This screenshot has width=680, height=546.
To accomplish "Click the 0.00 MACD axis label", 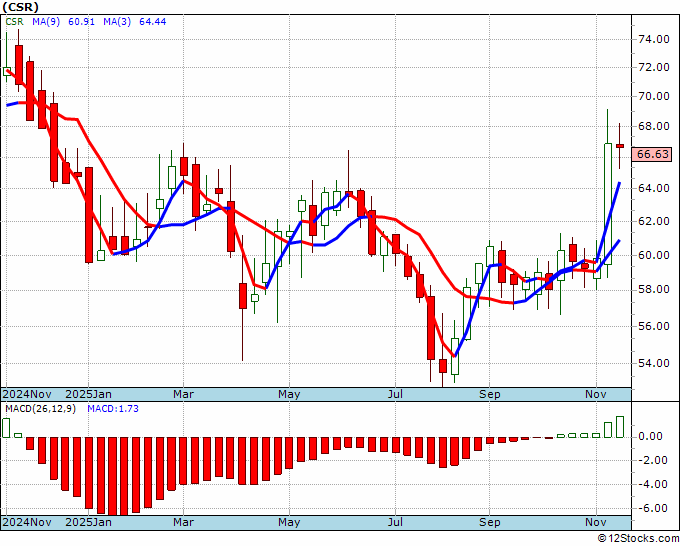I will click(650, 436).
